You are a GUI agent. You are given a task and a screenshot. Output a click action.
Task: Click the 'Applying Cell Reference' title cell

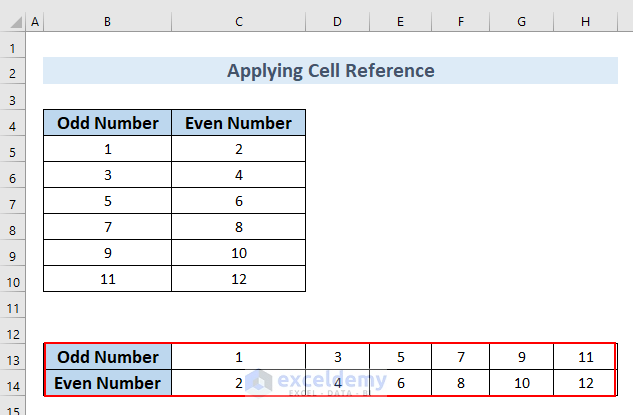330,71
